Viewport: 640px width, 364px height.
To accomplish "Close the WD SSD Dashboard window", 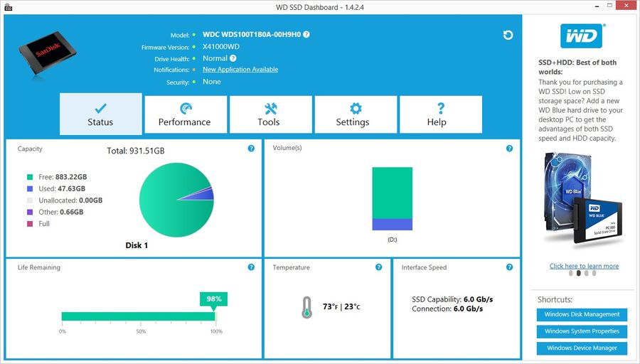I will pyautogui.click(x=627, y=5).
